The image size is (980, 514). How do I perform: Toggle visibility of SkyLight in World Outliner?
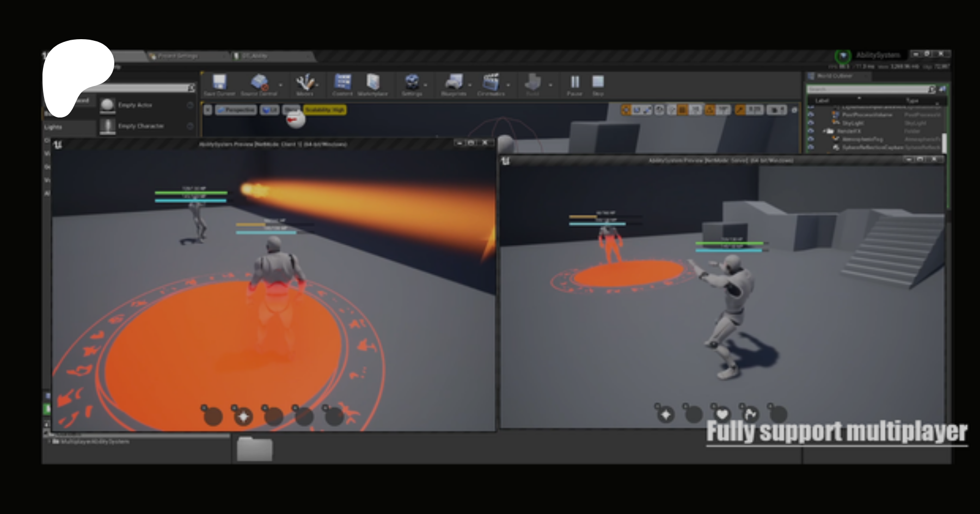[x=811, y=123]
